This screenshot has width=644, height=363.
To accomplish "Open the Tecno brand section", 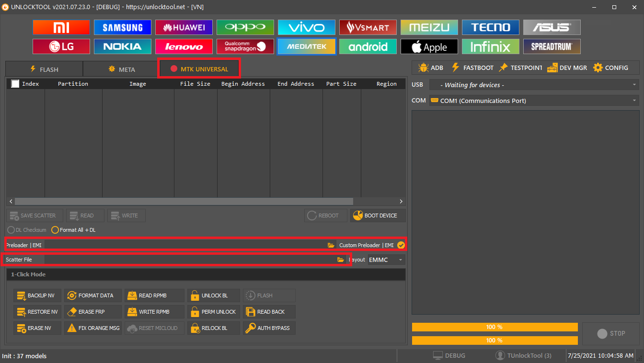I will [x=491, y=27].
